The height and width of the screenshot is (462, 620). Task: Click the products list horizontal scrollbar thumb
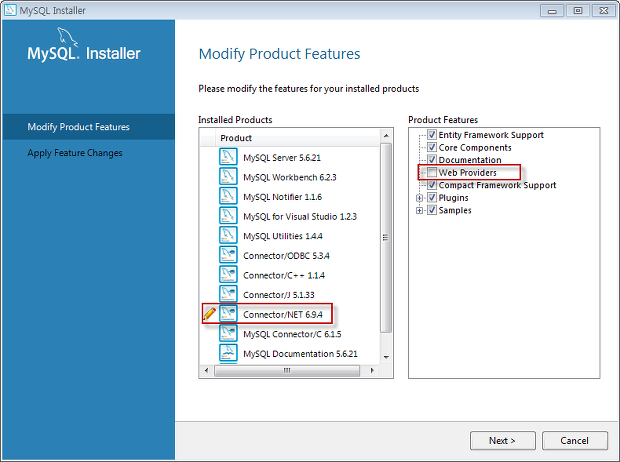[x=287, y=371]
